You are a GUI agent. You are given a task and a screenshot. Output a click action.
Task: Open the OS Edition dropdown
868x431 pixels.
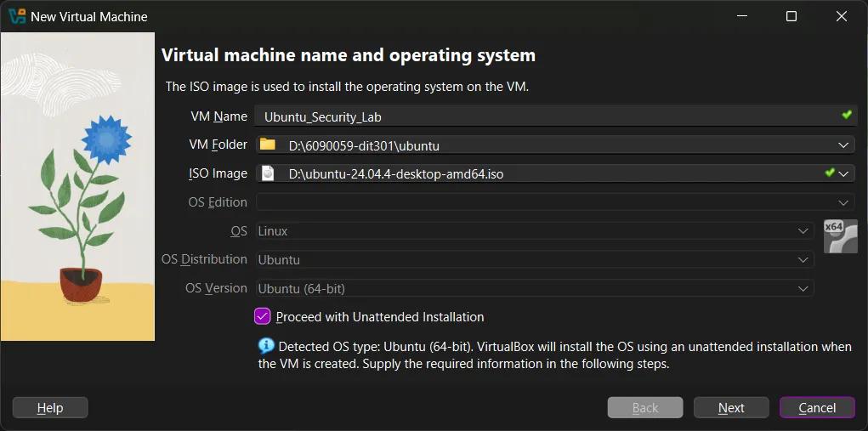tap(842, 202)
